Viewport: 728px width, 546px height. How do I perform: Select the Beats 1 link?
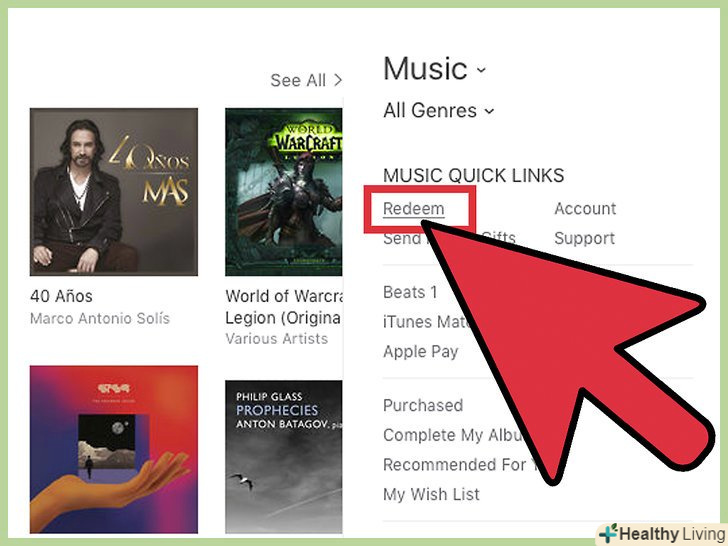tap(410, 292)
